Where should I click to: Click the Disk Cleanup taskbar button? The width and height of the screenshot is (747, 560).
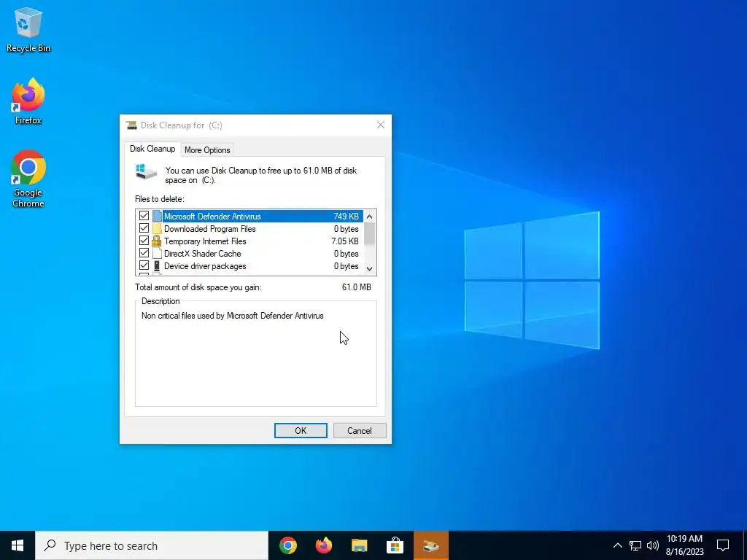[x=431, y=545]
